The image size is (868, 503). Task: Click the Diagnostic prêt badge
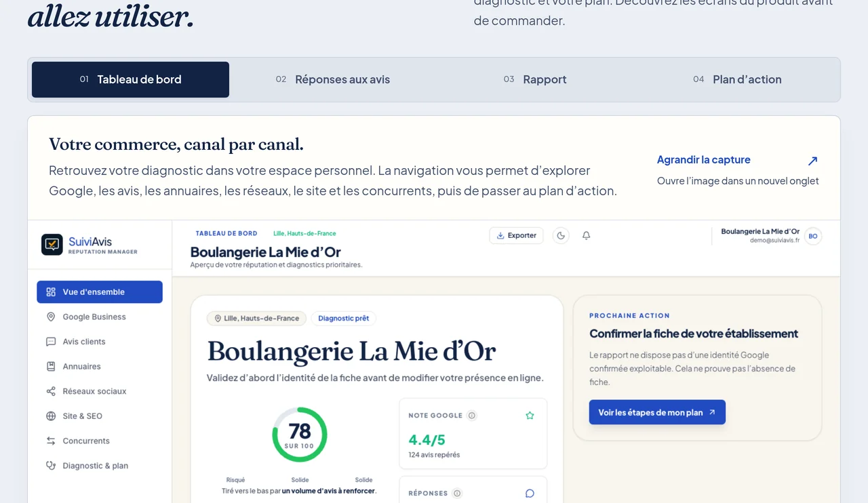click(344, 319)
